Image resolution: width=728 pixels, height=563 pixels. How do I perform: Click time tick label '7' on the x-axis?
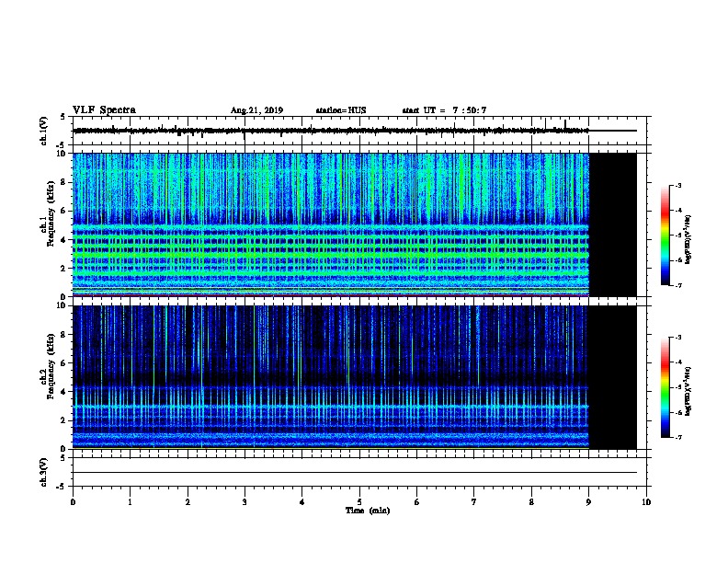pyautogui.click(x=474, y=502)
